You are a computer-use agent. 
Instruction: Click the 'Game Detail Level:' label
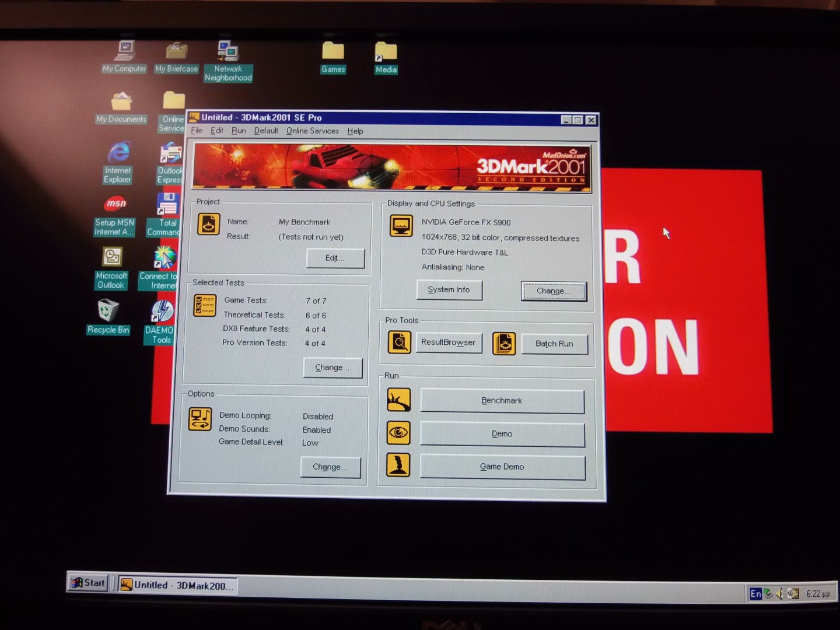coord(251,442)
